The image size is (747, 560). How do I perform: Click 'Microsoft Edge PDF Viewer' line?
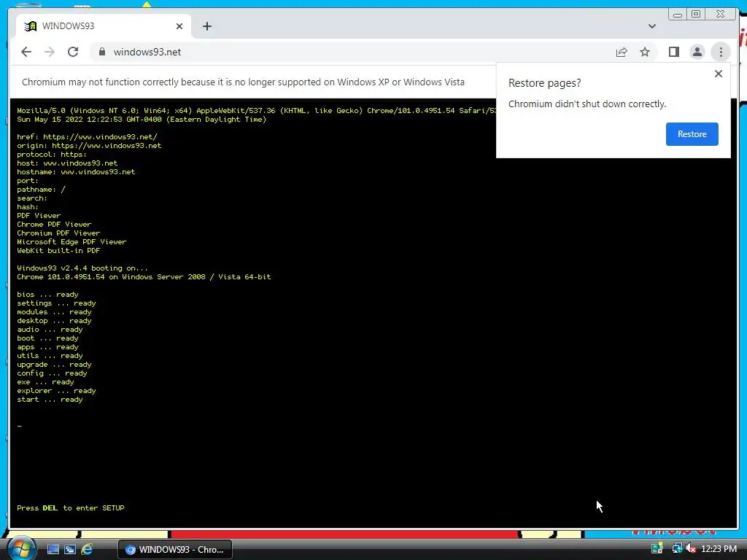click(71, 242)
